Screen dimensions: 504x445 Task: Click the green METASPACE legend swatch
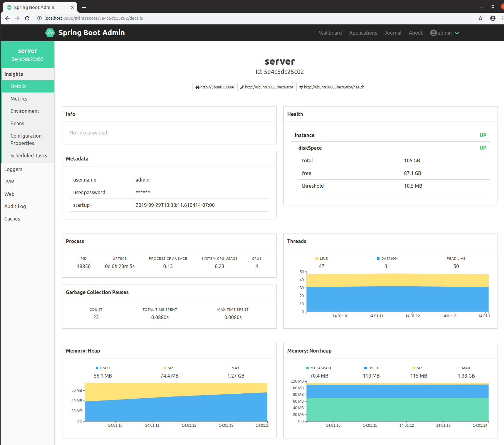307,368
